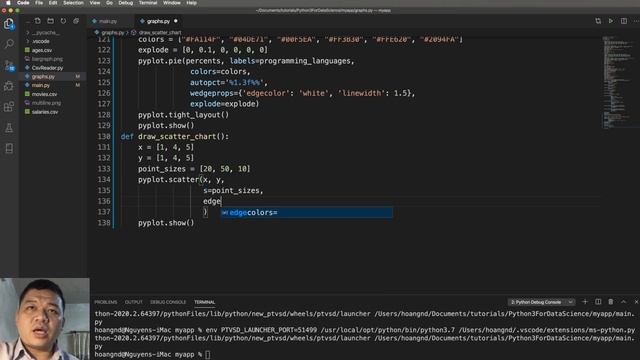
Task: Open More Actions ellipsis in editor toolbar
Action: point(636,21)
